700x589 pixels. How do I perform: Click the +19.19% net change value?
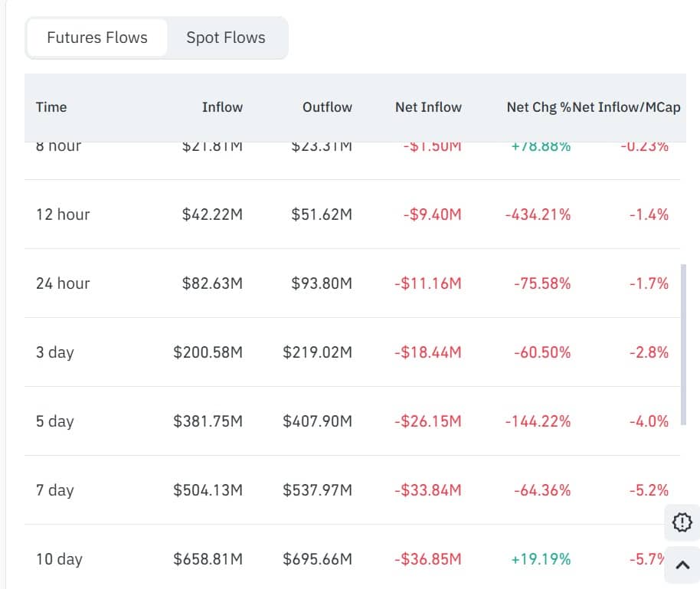pyautogui.click(x=541, y=559)
